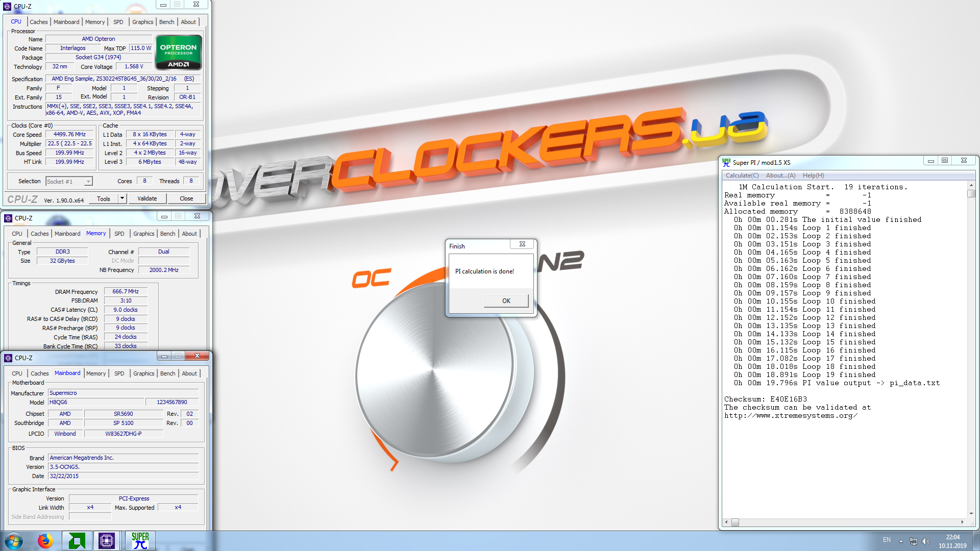Viewport: 980px width, 551px height.
Task: Select Memory tab in Mainboard CPU-Z window
Action: 96,373
